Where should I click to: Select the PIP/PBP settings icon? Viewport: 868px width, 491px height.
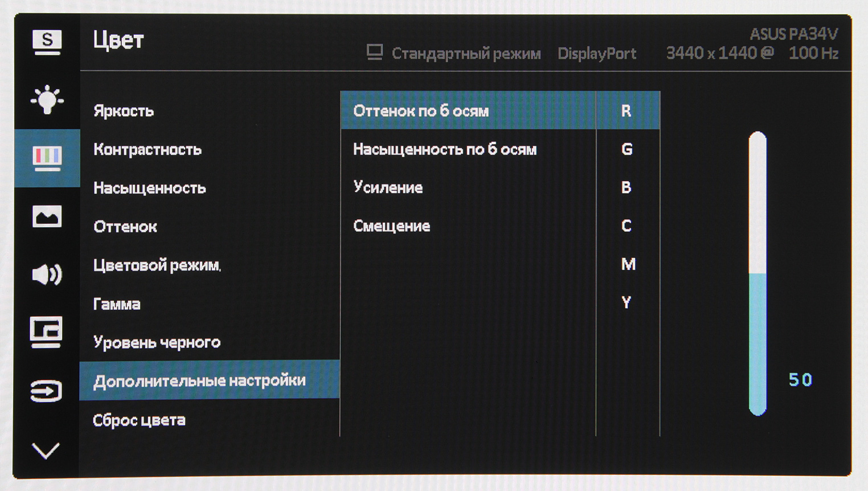[x=47, y=332]
